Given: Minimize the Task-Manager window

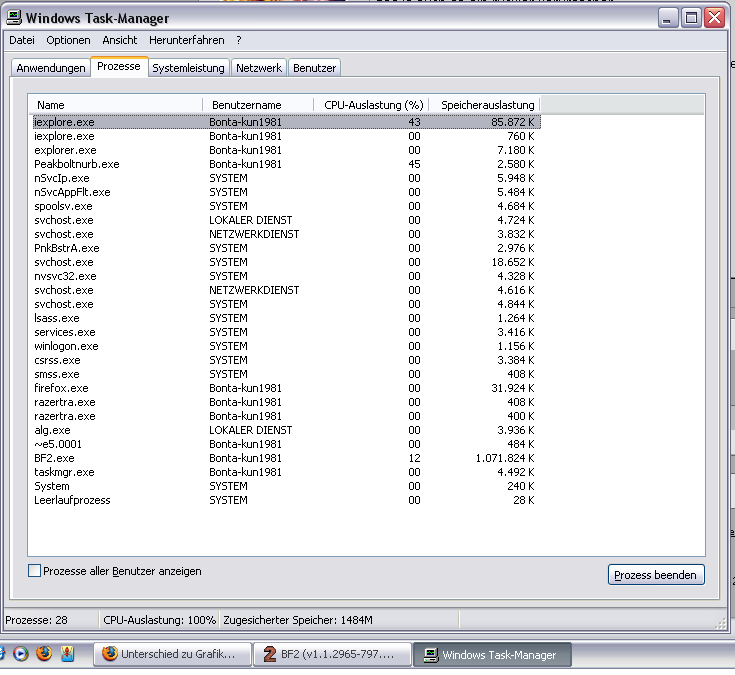Looking at the screenshot, I should click(668, 18).
